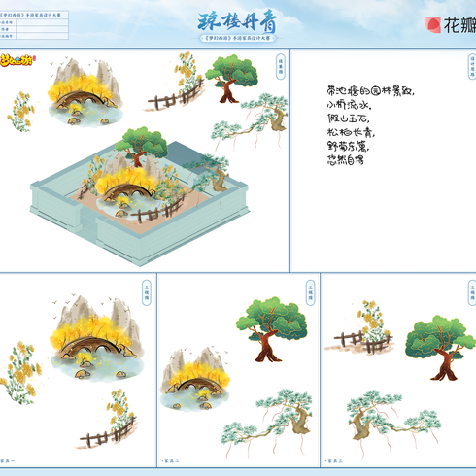Select the 设计思路 vertical tag label
Screen dimensions: 476x476
click(472, 67)
